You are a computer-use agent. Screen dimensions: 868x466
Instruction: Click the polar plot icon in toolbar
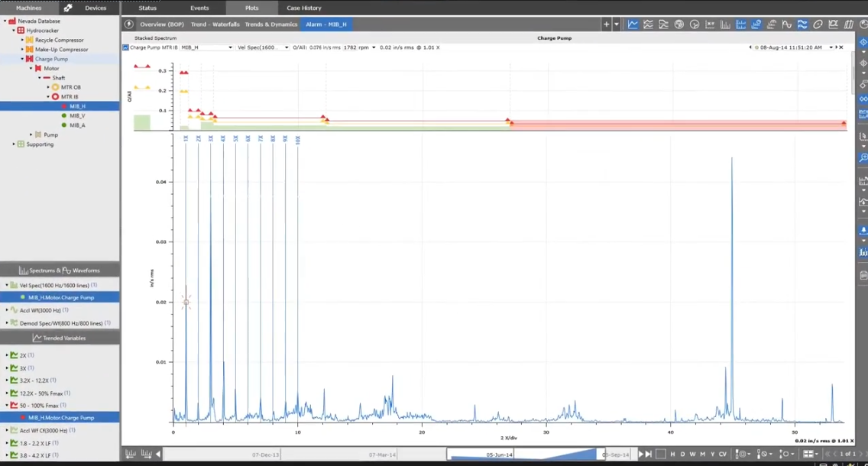coord(679,24)
